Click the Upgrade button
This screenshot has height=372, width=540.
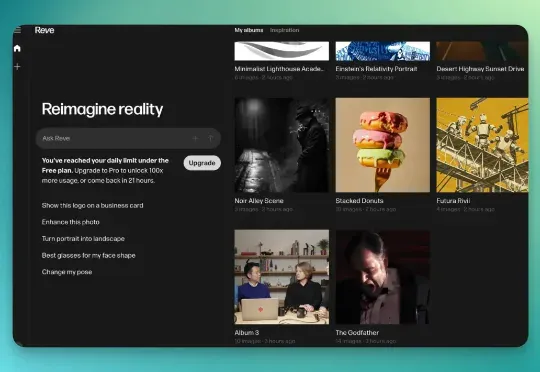[202, 163]
